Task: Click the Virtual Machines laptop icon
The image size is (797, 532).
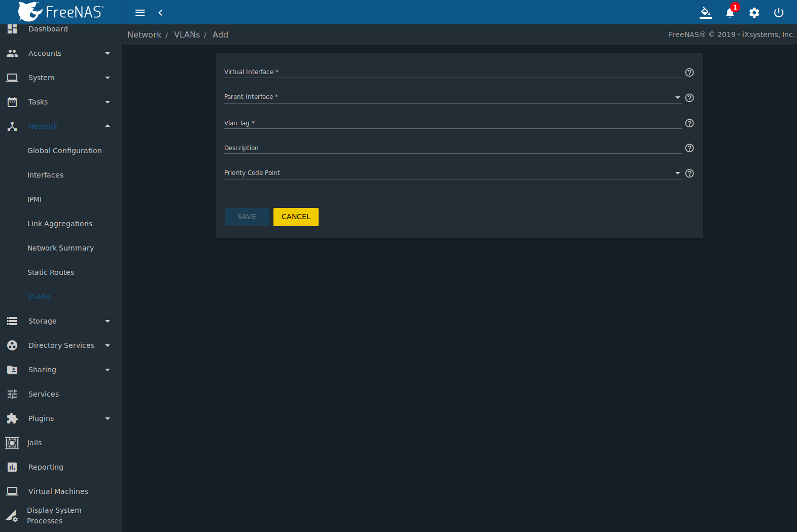Action: tap(12, 491)
